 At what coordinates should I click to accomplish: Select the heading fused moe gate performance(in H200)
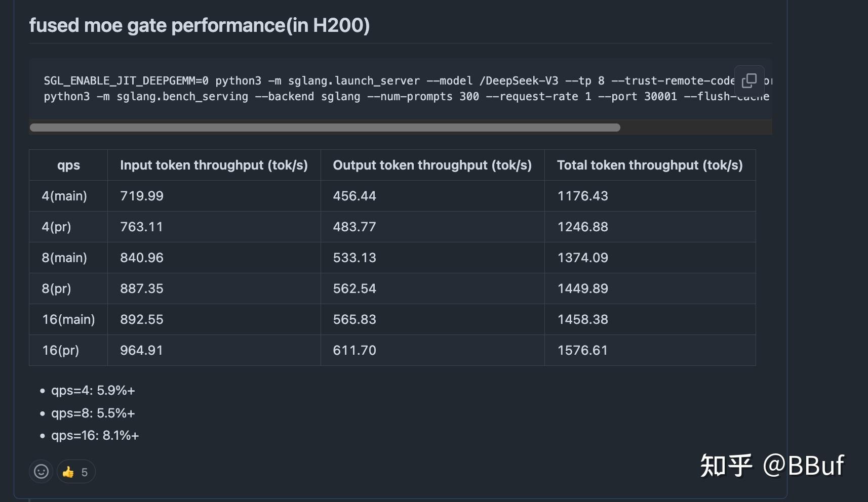[x=200, y=25]
